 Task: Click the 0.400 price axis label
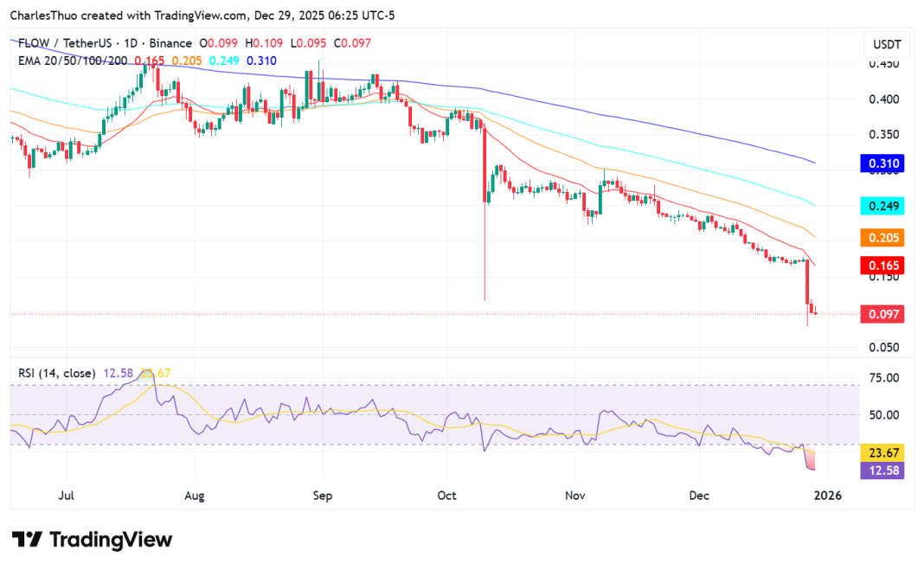click(882, 99)
